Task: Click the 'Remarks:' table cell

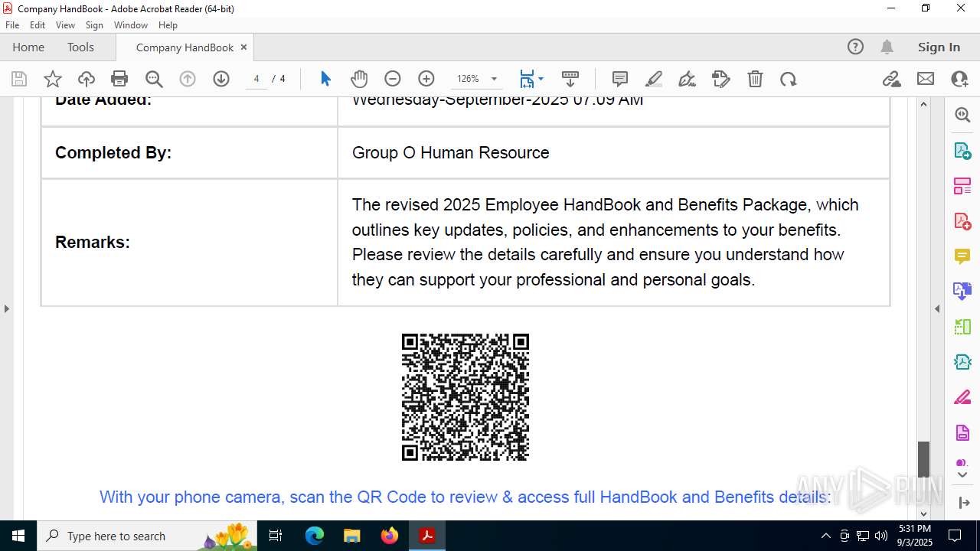Action: (x=189, y=243)
